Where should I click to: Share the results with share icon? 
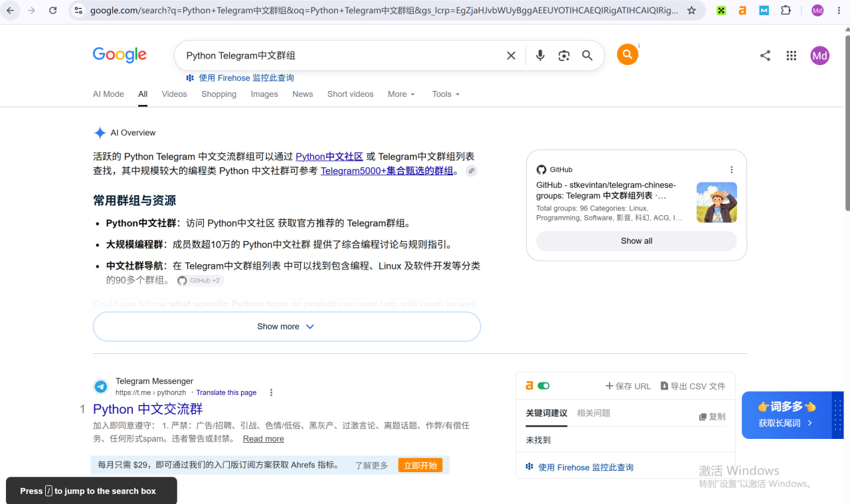click(x=765, y=56)
